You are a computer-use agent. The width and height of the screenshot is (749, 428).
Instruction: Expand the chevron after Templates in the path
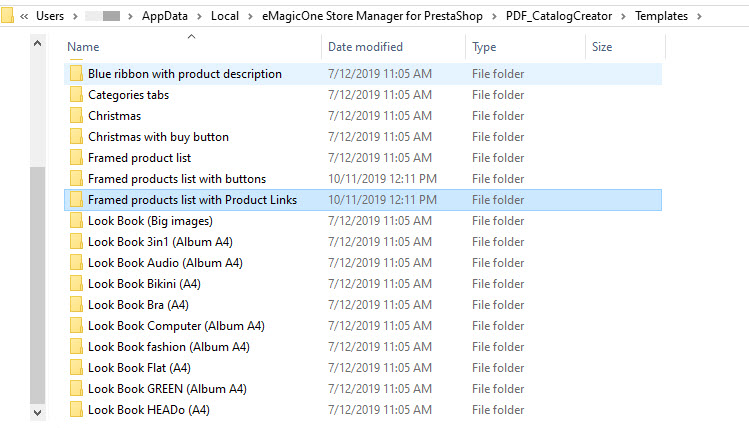(699, 16)
